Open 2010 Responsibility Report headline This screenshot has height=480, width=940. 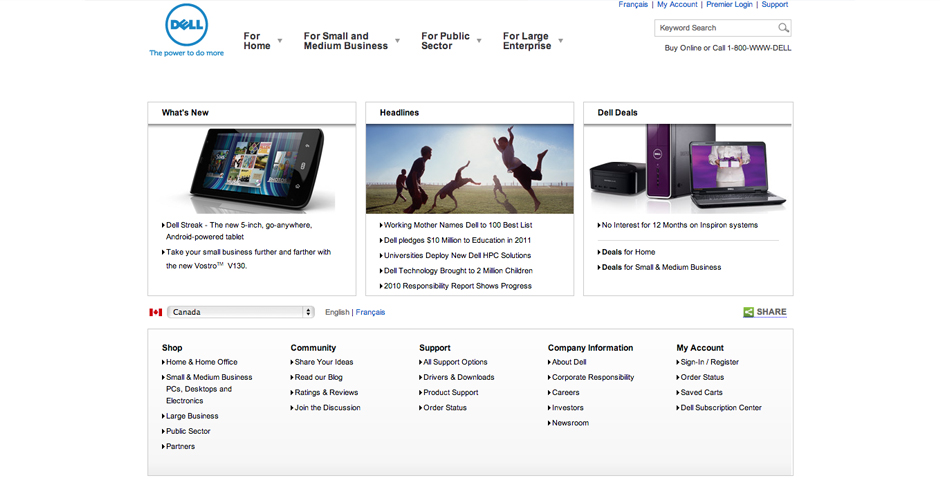[x=457, y=286]
